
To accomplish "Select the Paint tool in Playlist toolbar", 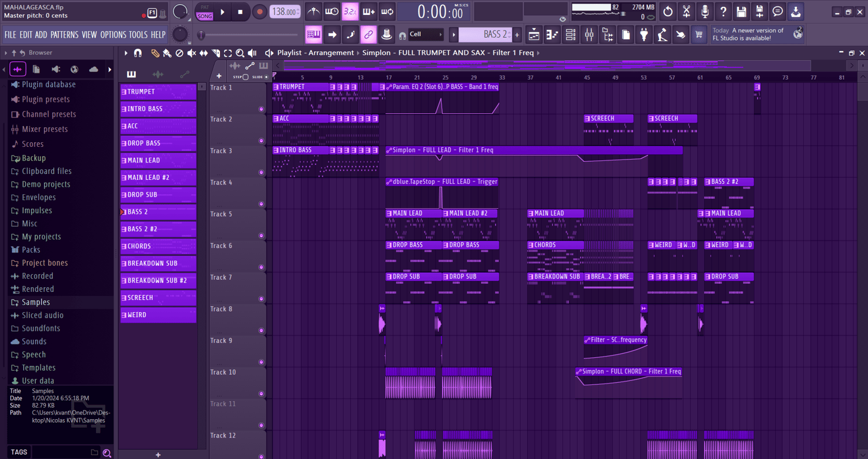I will point(167,53).
